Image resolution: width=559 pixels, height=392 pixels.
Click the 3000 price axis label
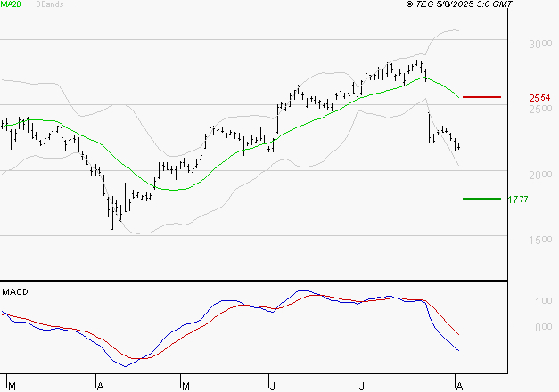point(540,44)
